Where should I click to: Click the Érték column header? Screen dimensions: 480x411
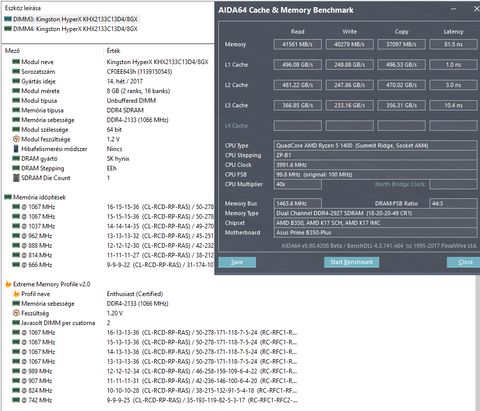(x=113, y=51)
